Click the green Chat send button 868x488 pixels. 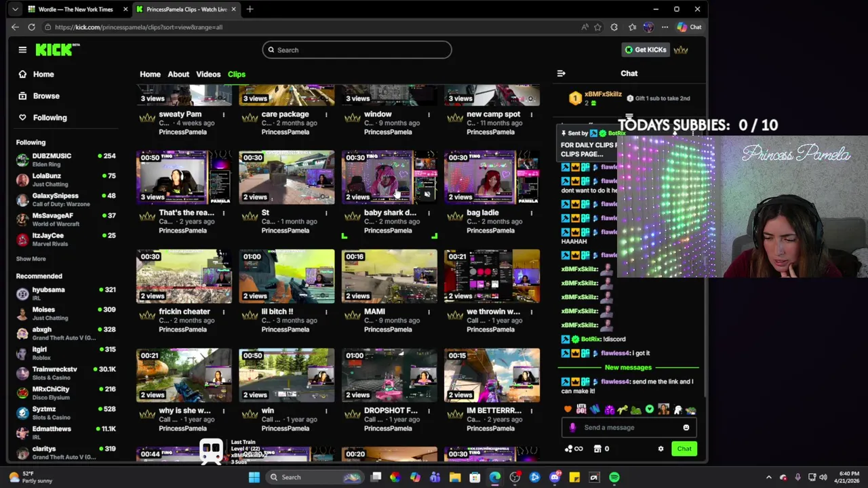click(684, 449)
